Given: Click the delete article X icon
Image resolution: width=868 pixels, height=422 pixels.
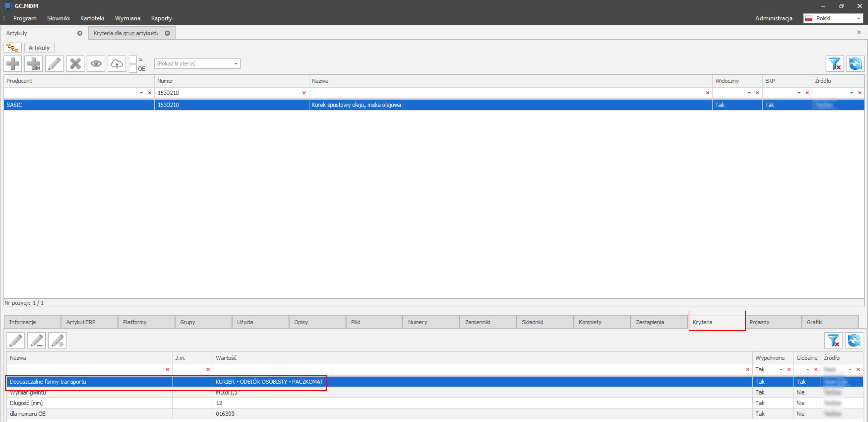Looking at the screenshot, I should [x=75, y=63].
